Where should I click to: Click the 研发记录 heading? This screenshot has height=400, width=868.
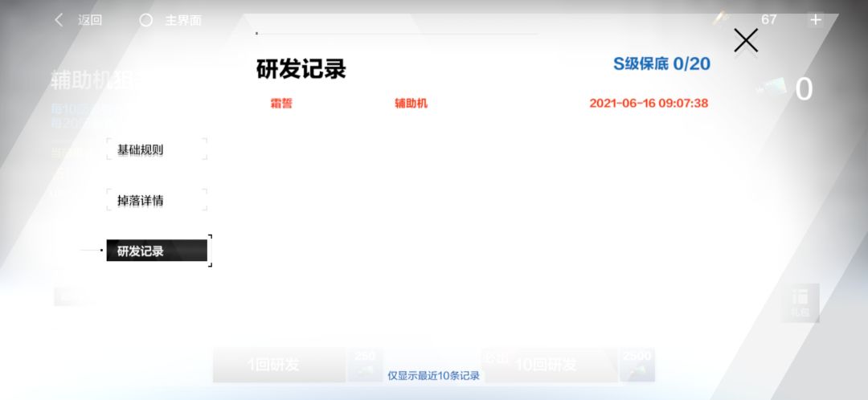pyautogui.click(x=301, y=69)
